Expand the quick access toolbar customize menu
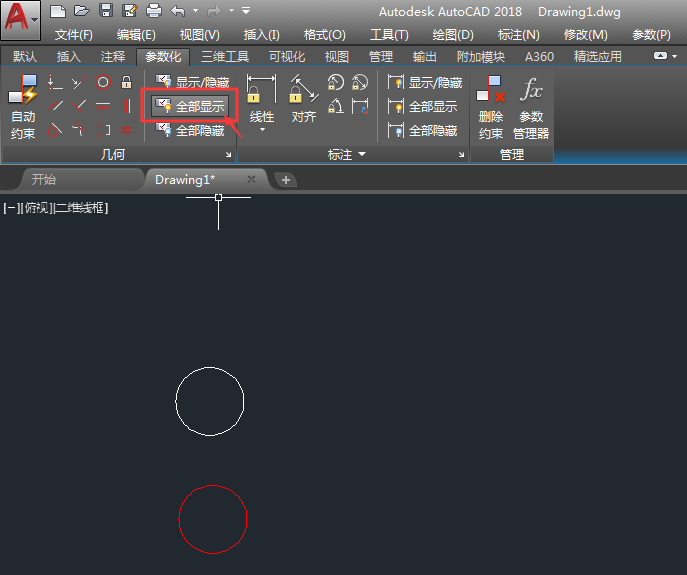This screenshot has height=575, width=687. [x=246, y=11]
